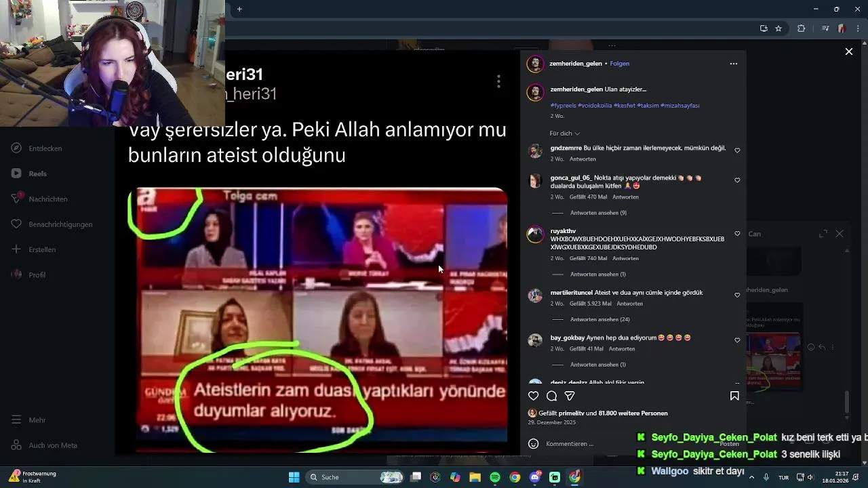Open mertilertuncel's profile from comment username

pyautogui.click(x=571, y=293)
